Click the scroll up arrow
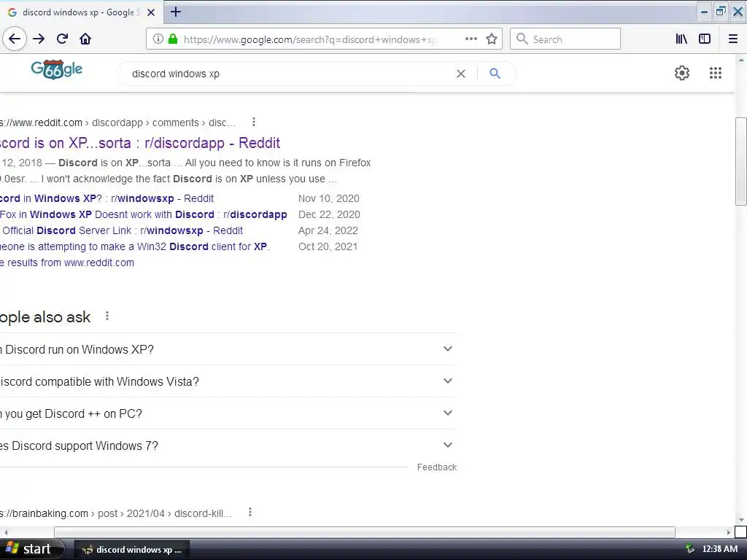This screenshot has height=560, width=747. click(x=741, y=61)
